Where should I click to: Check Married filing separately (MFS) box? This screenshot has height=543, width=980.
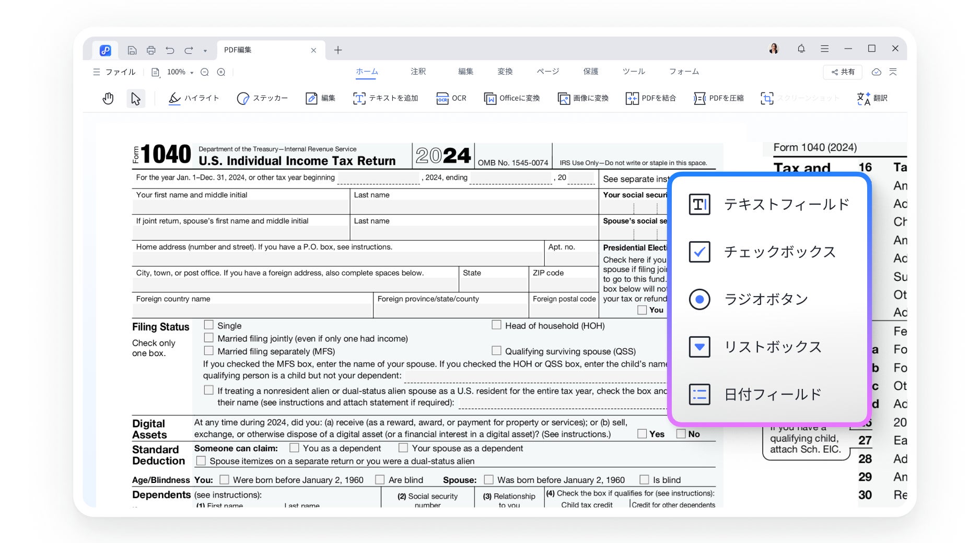(x=209, y=350)
